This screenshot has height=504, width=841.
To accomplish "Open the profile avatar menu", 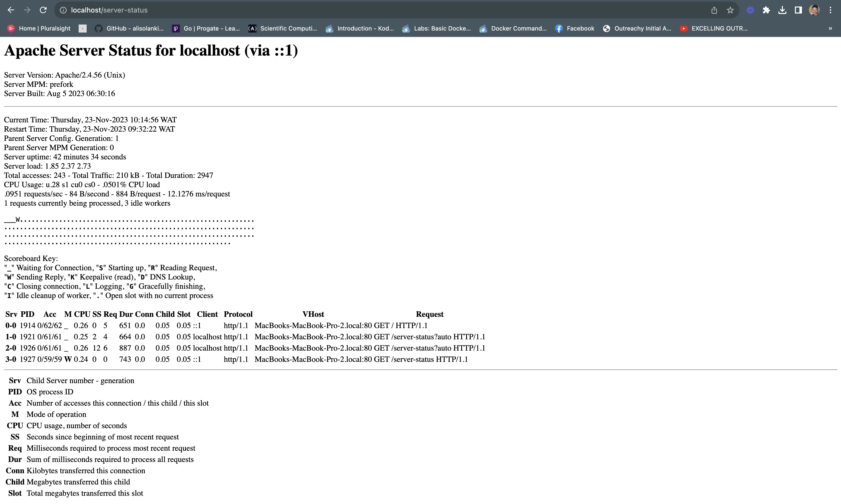I will pos(814,10).
